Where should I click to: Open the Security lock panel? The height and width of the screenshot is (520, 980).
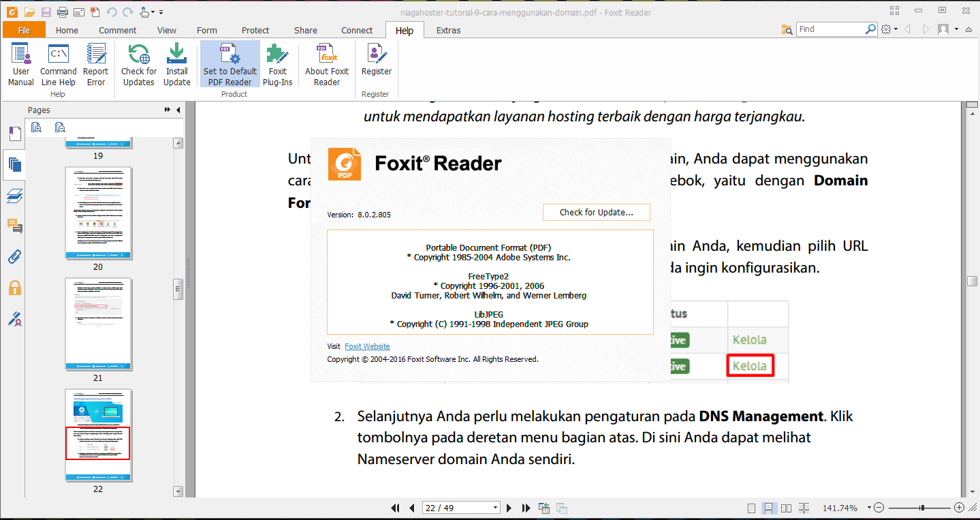coord(14,287)
